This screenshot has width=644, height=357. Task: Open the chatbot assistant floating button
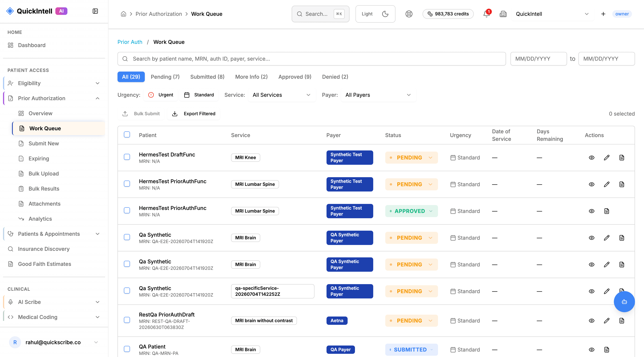[624, 302]
